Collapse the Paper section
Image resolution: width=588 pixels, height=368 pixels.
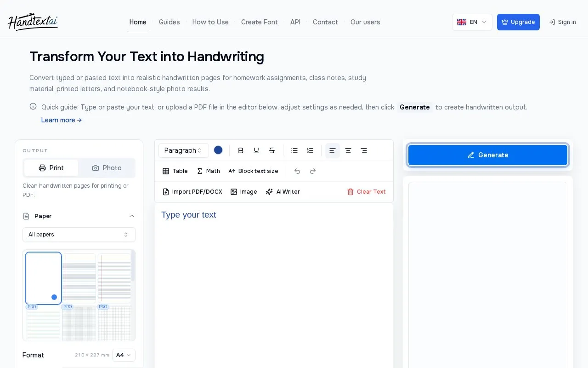[x=79, y=216]
